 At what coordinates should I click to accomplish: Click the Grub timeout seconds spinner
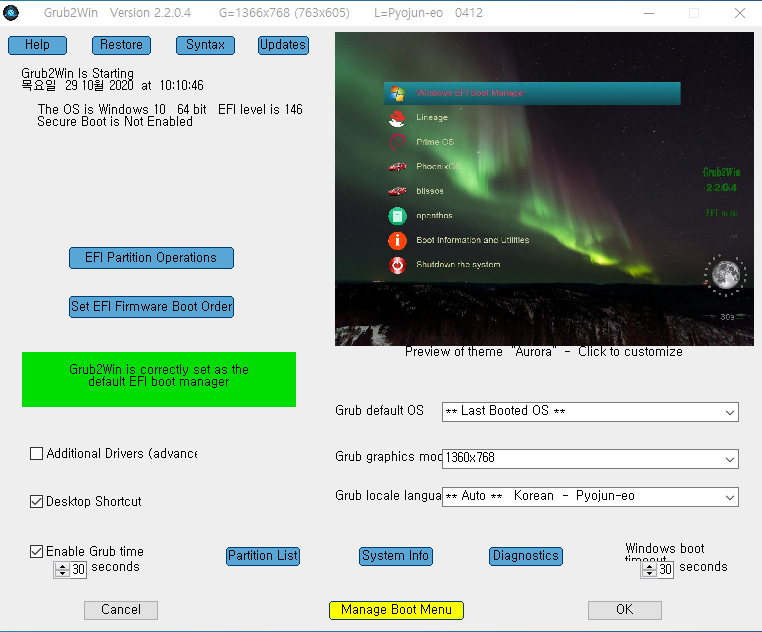coord(62,570)
